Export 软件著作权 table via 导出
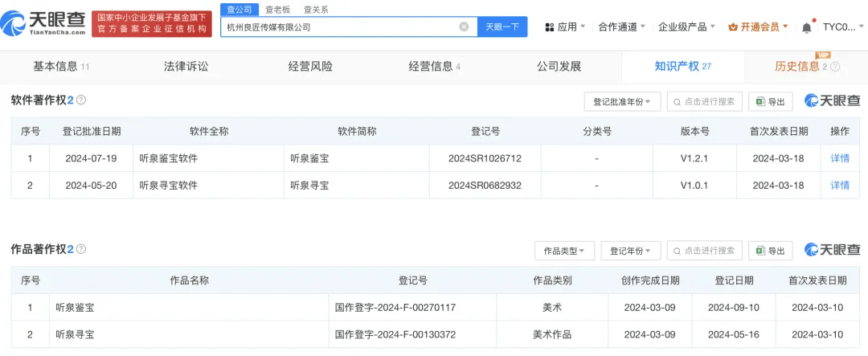 tap(770, 101)
